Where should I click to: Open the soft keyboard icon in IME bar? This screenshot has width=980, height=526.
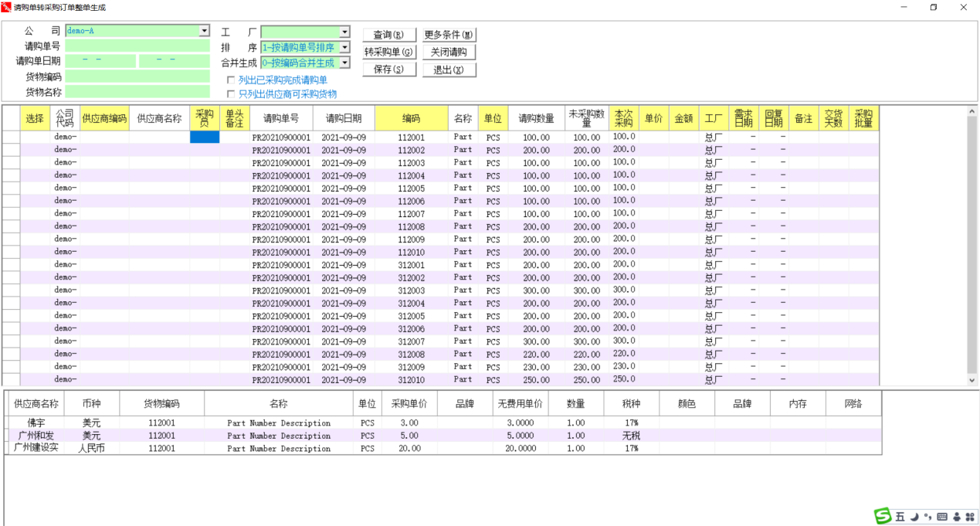[942, 517]
